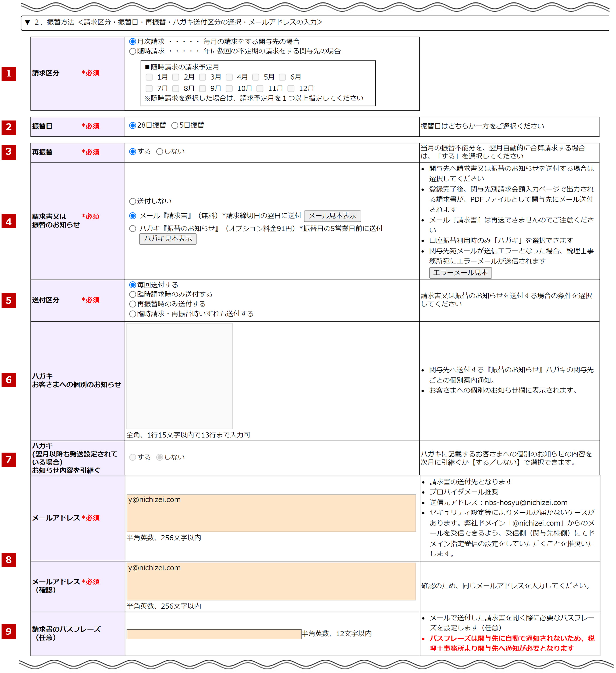This screenshot has height=673, width=616.
Task: Select 臨時請求時のみ送付する radio option
Action: pyautogui.click(x=132, y=294)
